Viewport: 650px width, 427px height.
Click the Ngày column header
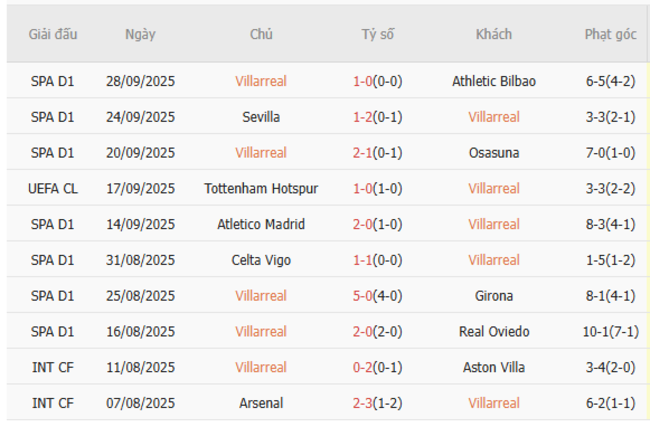point(140,34)
